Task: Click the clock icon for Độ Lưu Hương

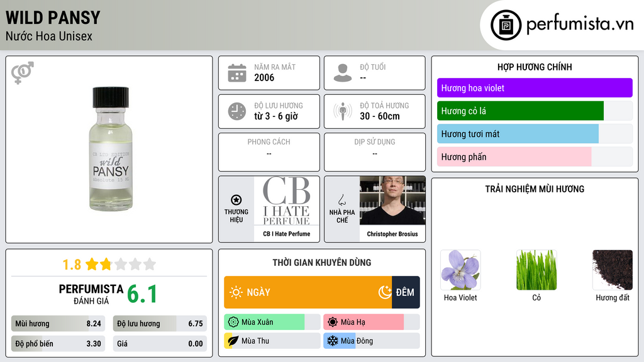Action: click(x=237, y=111)
